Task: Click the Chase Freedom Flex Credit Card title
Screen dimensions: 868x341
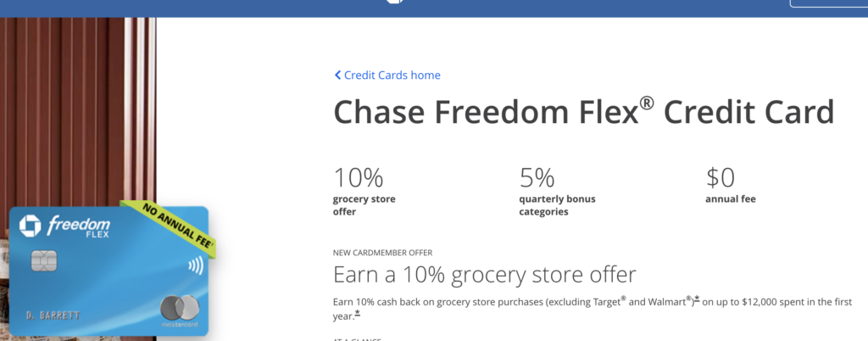Action: tap(583, 113)
